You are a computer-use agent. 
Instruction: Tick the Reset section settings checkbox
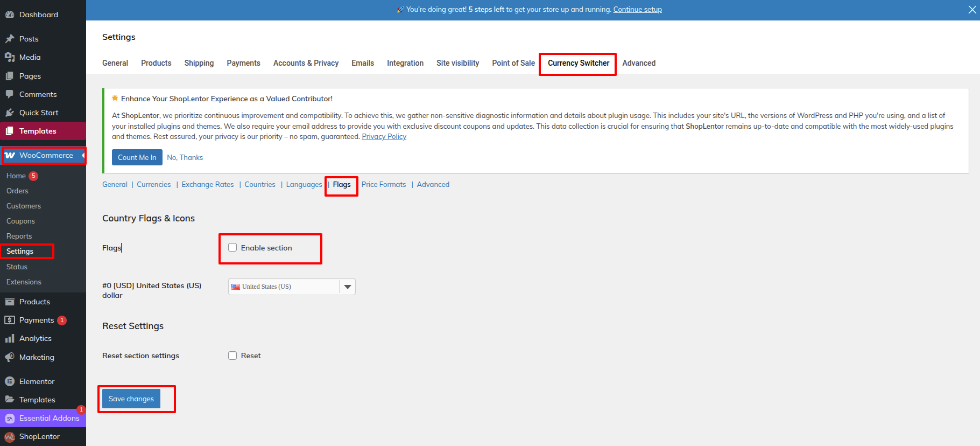coord(232,356)
